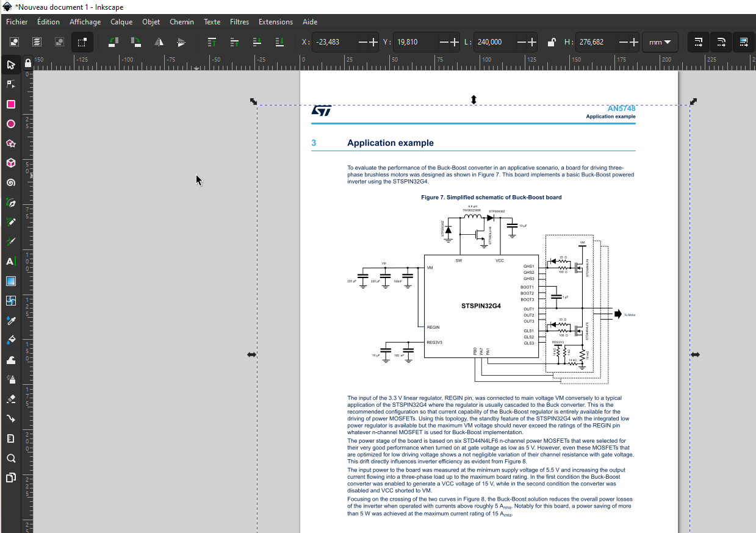Click Select all in all layers icon
756x533 pixels.
[x=37, y=42]
